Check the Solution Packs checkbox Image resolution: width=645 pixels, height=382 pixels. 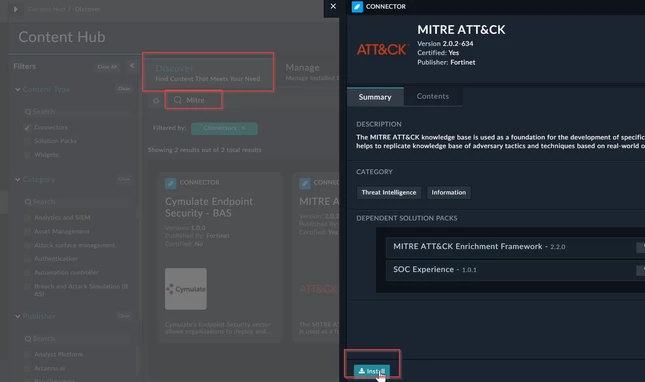click(27, 141)
